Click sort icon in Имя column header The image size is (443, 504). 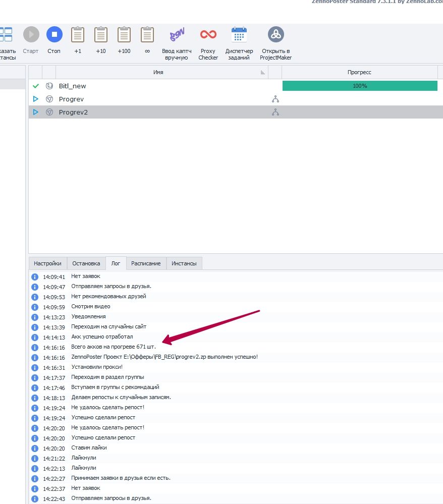[x=263, y=73]
